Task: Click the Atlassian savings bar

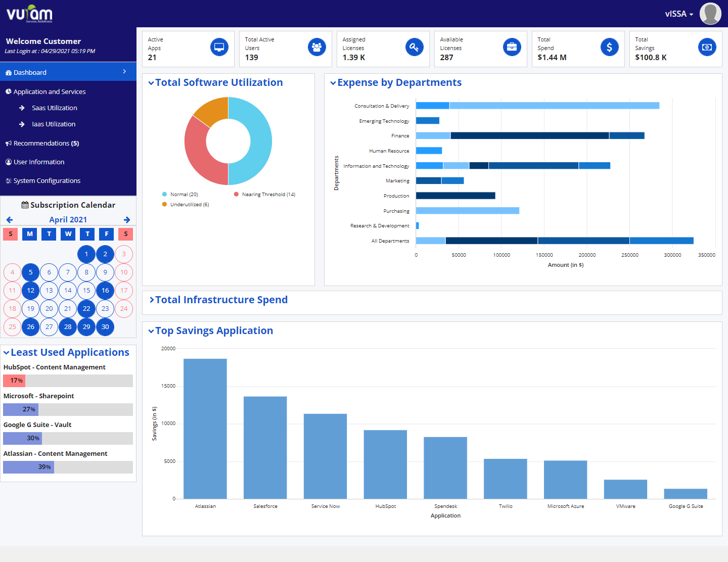Action: (x=205, y=429)
